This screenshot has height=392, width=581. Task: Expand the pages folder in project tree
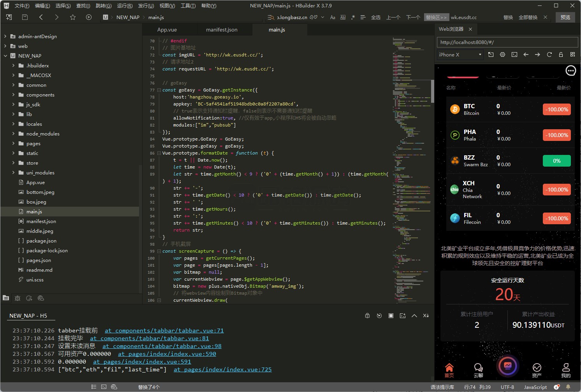pos(14,143)
